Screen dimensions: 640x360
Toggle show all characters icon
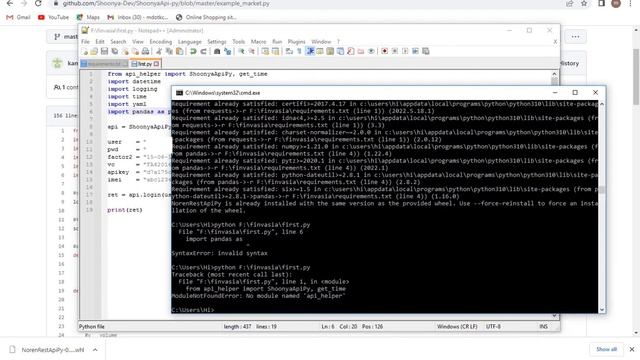(x=299, y=51)
